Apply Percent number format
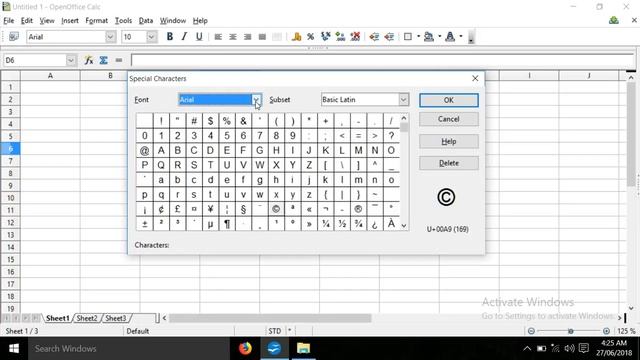The width and height of the screenshot is (640, 360). pyautogui.click(x=311, y=37)
